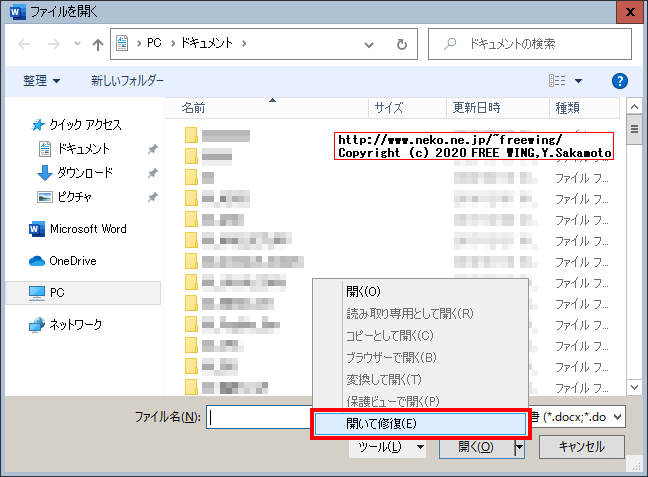Viewport: 648px width, 477px height.
Task: Sort by the 名前 column header
Action: pos(267,108)
